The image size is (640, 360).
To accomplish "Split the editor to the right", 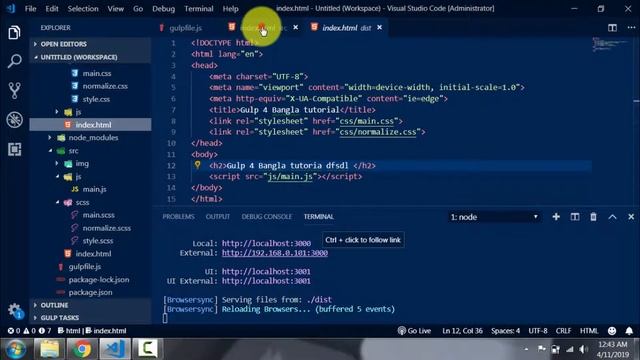I will pyautogui.click(x=612, y=28).
